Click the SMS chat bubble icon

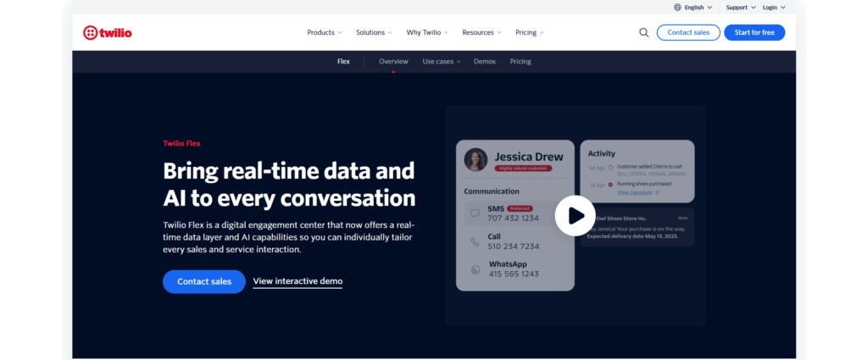tap(475, 213)
